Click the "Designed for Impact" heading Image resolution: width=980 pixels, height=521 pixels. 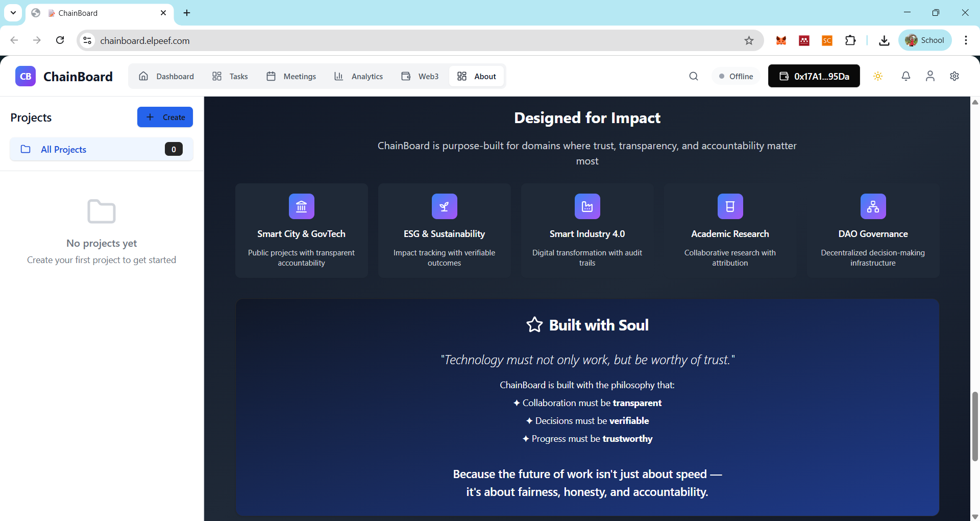(x=587, y=118)
